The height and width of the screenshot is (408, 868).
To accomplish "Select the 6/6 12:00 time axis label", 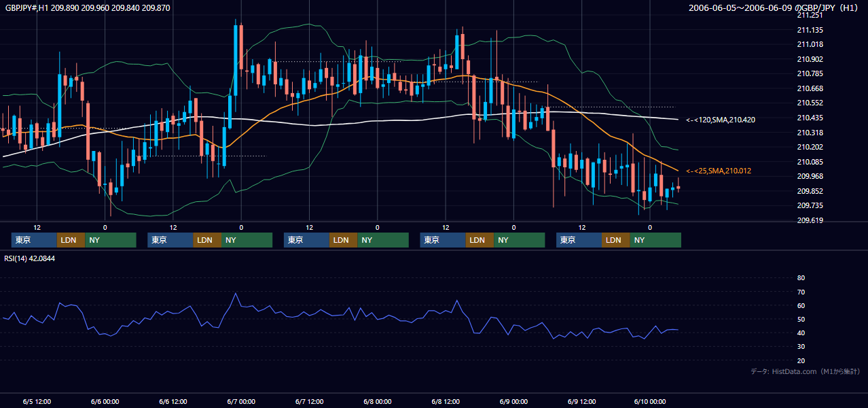I will click(x=173, y=401).
